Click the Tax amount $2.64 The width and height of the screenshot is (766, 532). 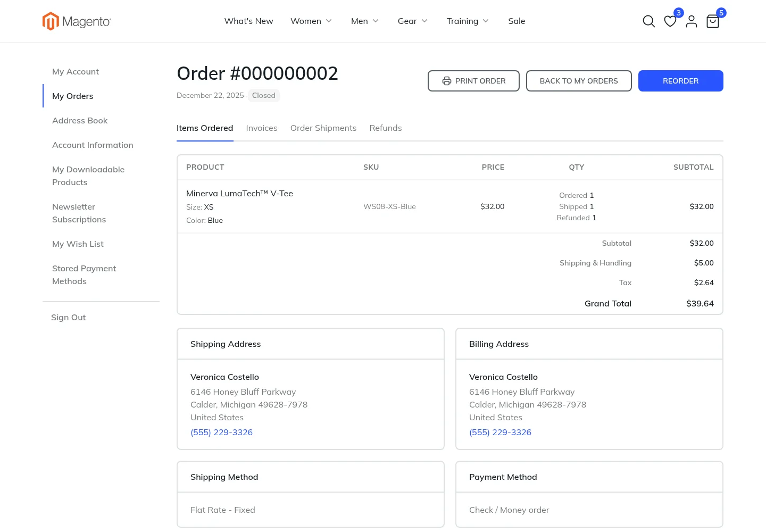(704, 282)
